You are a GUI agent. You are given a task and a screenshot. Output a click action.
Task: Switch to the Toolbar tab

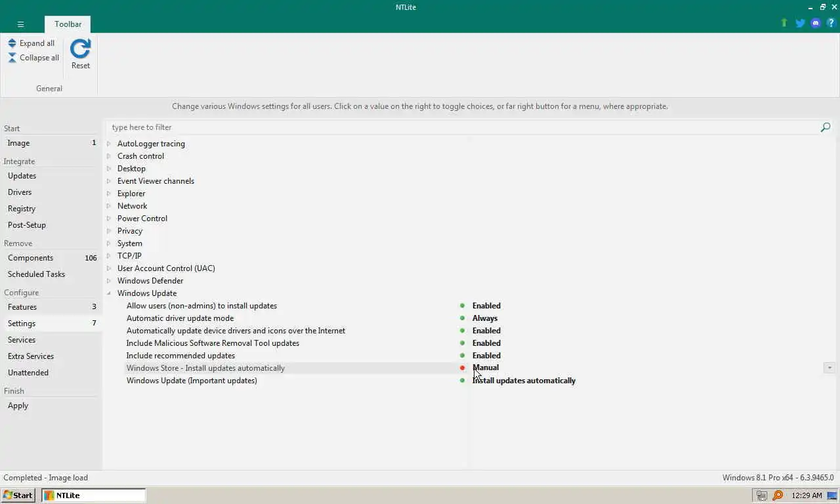coord(68,24)
